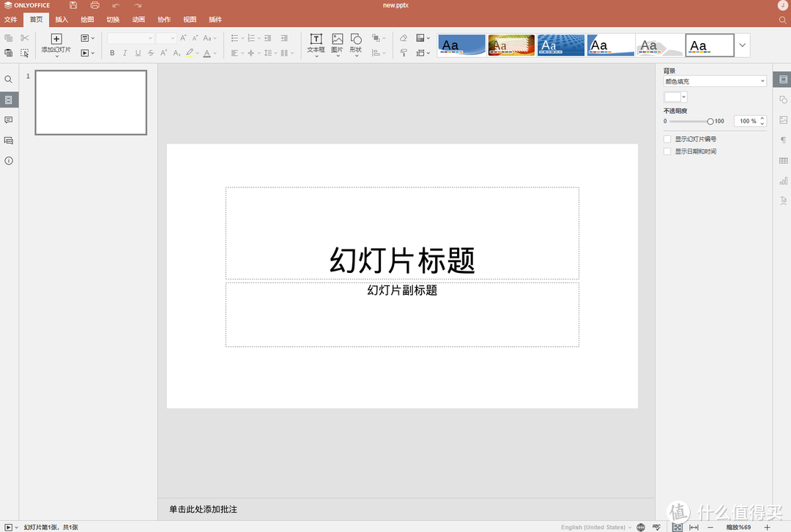Open chart settings in right sidebar

[x=783, y=181]
